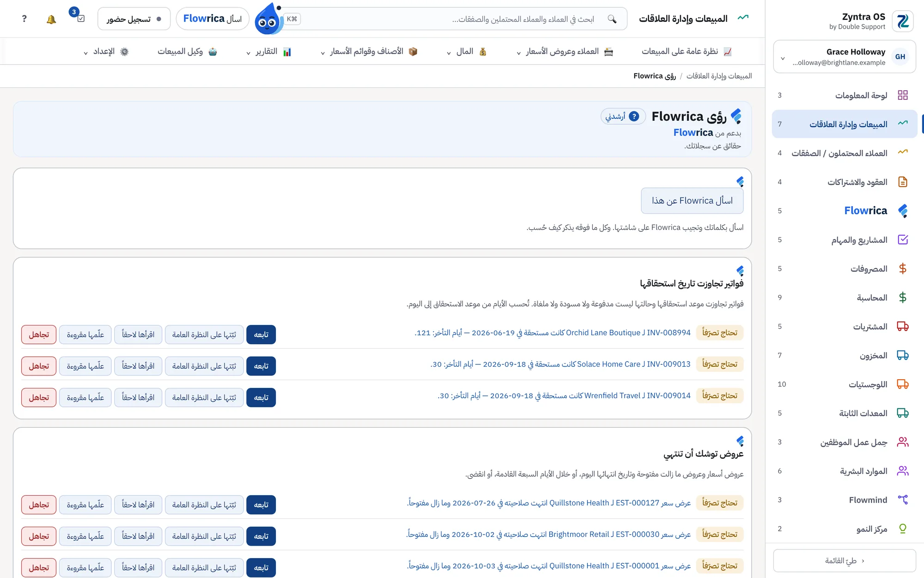Click the customers and deals search field
The height and width of the screenshot is (578, 924).
coord(455,19)
